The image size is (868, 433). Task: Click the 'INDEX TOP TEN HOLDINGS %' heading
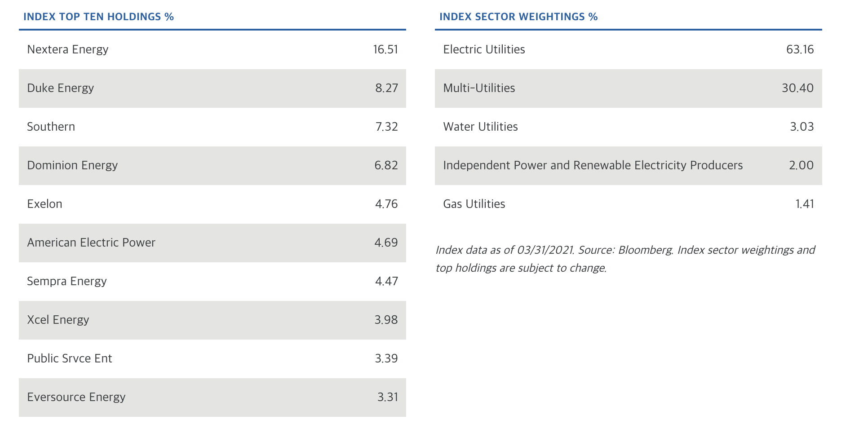tap(98, 17)
